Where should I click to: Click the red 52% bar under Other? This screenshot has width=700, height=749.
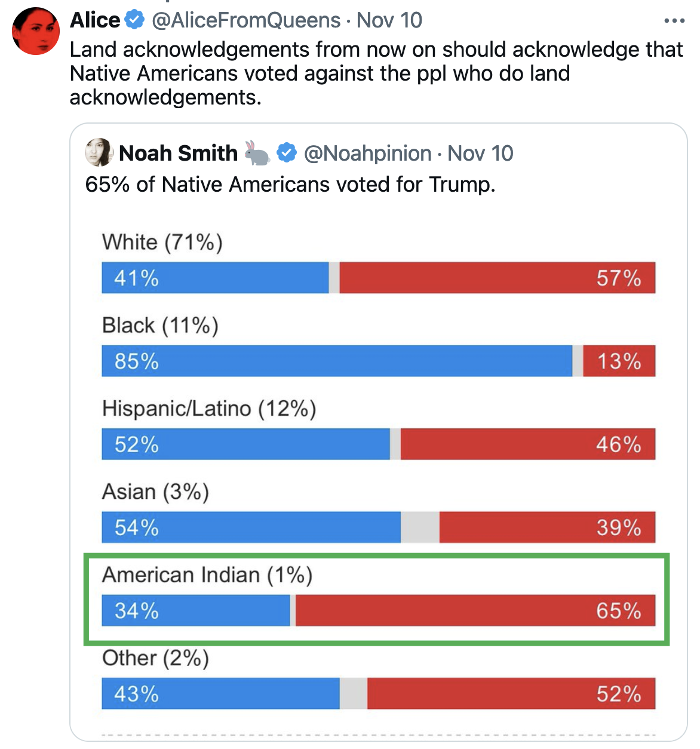(x=511, y=693)
